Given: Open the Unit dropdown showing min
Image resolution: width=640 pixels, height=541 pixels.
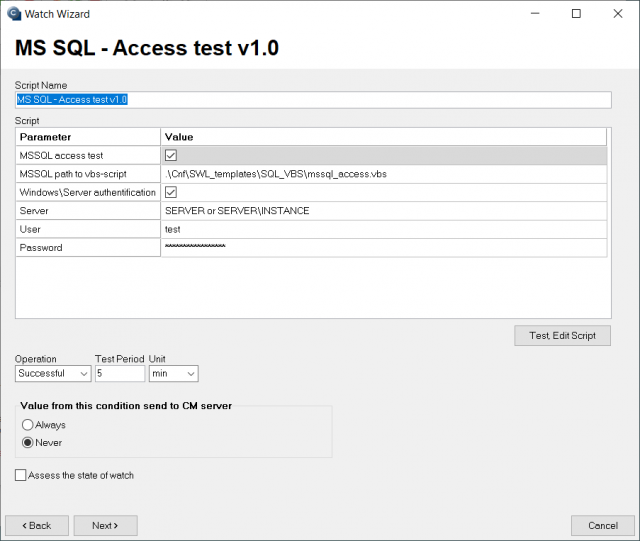Looking at the screenshot, I should (x=173, y=374).
